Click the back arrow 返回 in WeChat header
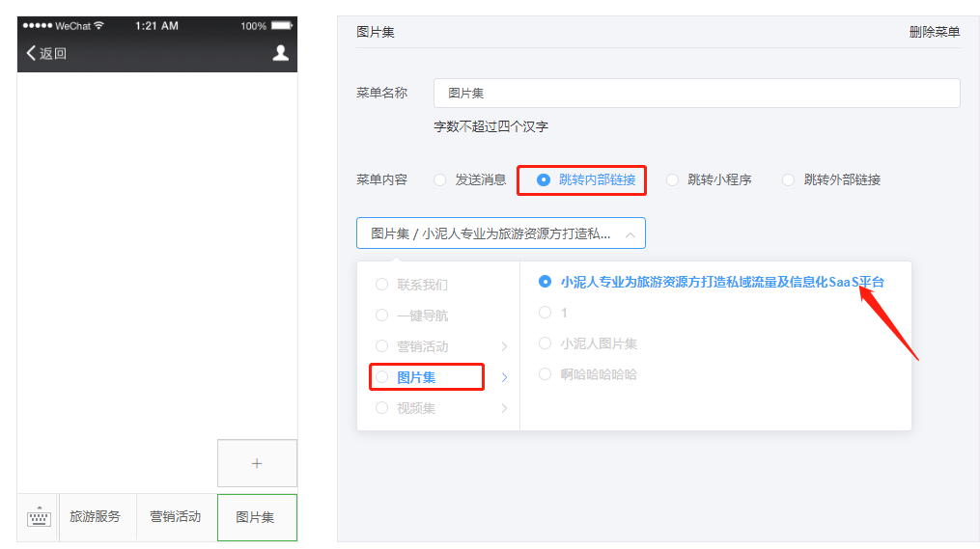The height and width of the screenshot is (549, 980). [x=46, y=53]
